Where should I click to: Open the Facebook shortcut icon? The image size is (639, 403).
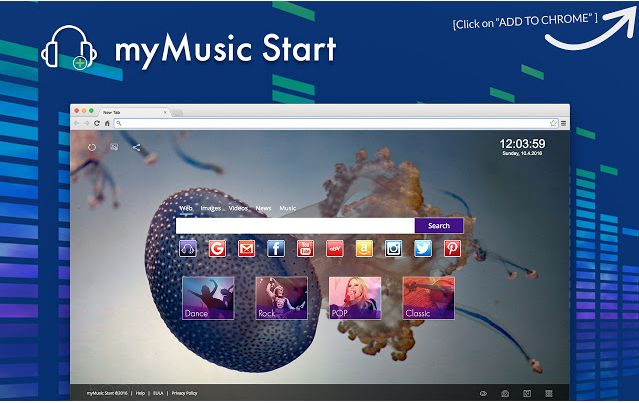tap(276, 249)
